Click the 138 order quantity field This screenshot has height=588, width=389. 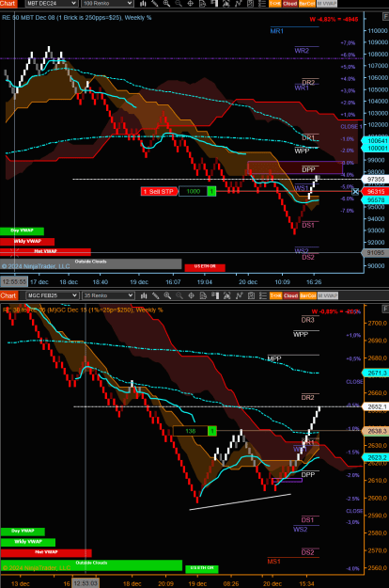190,431
